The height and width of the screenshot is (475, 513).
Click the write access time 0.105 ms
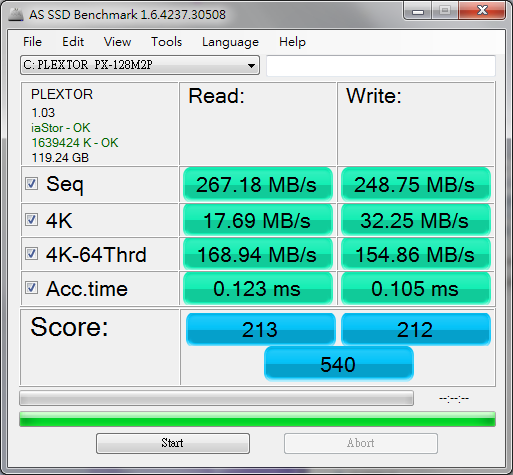click(416, 288)
